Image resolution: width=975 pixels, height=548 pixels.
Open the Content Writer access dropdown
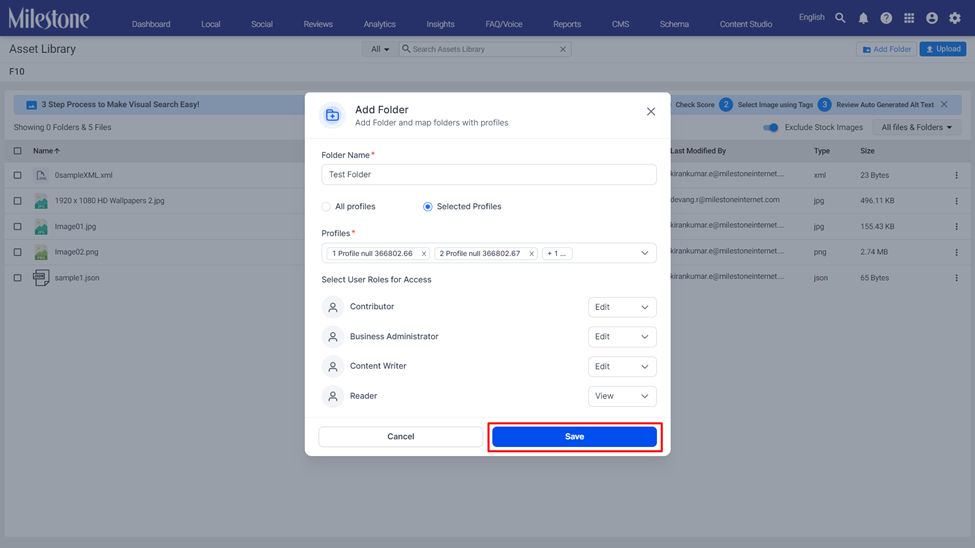[622, 366]
